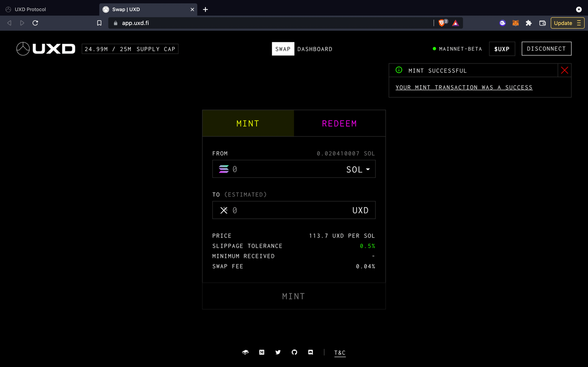Switch to the REDEEM tab
This screenshot has height=367, width=588.
[x=340, y=124]
